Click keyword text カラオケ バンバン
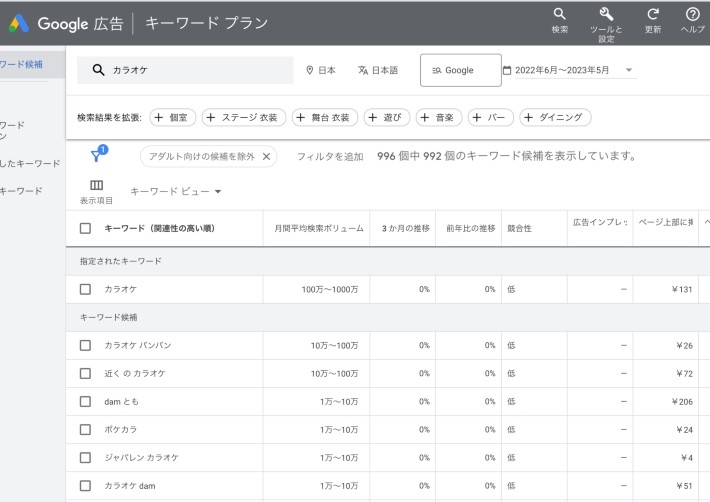 coord(138,345)
